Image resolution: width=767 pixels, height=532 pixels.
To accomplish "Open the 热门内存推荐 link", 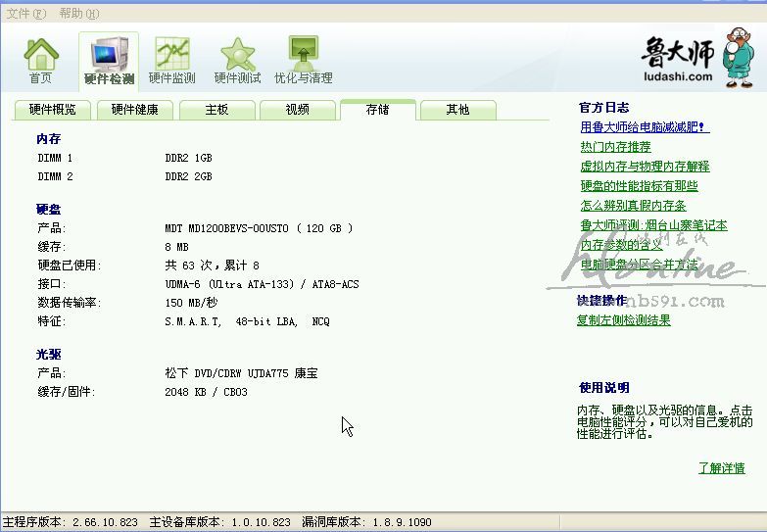I will click(x=614, y=147).
